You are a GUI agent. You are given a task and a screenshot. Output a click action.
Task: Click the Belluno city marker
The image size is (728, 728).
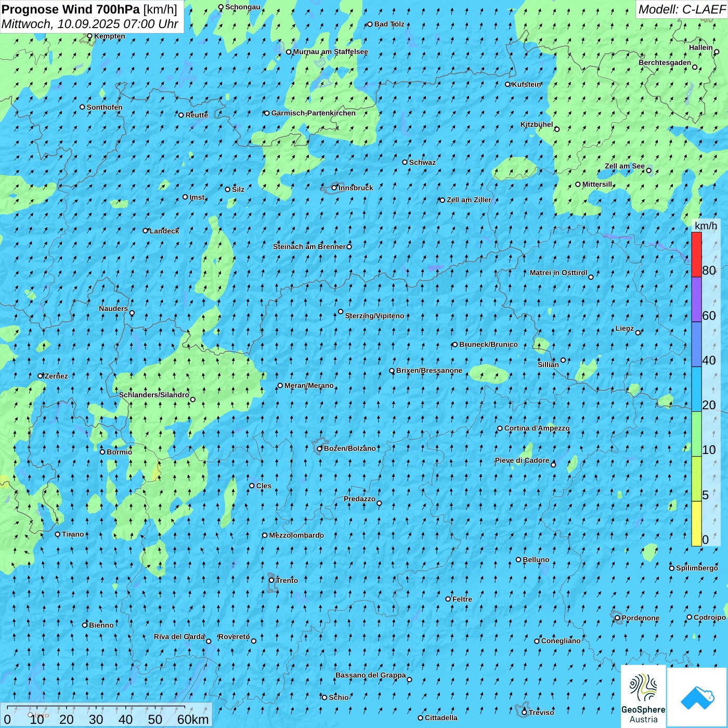coord(518,560)
